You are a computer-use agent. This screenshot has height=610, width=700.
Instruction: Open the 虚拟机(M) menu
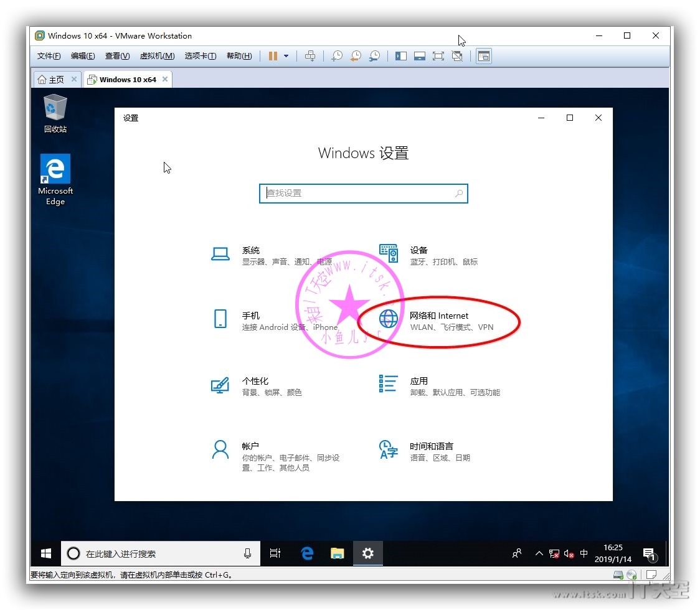[x=157, y=56]
